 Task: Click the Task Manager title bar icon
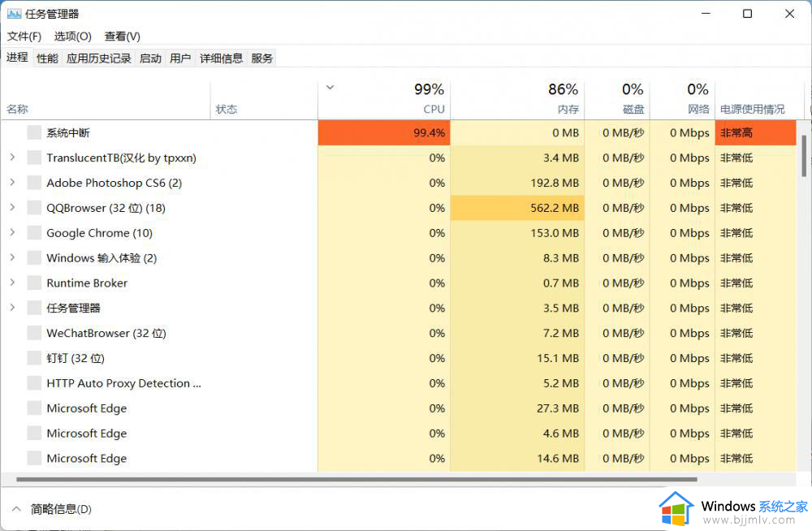pyautogui.click(x=14, y=14)
